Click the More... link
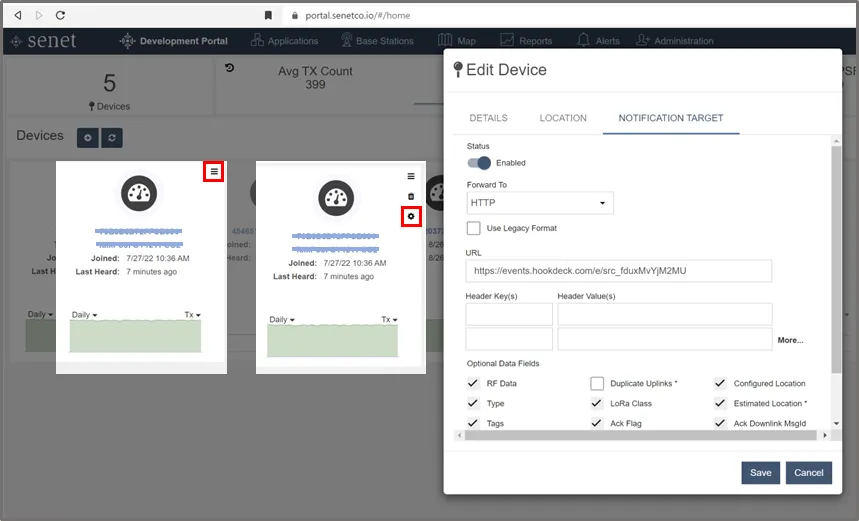 click(790, 340)
